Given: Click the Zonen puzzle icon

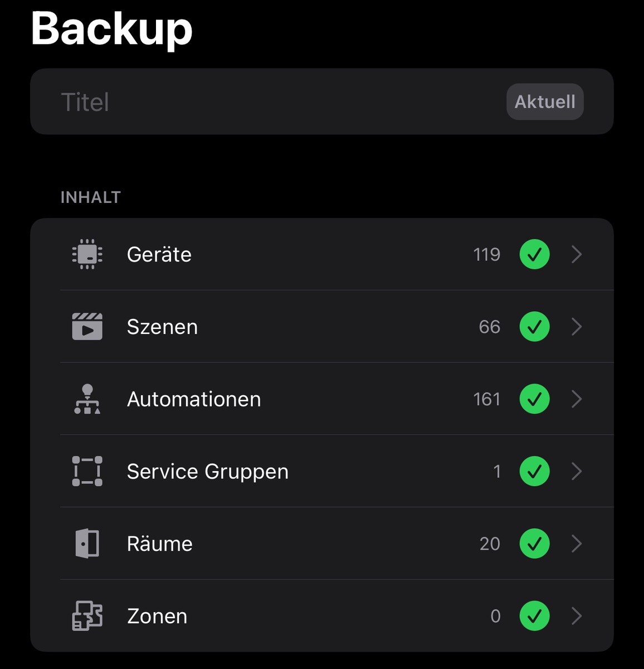Looking at the screenshot, I should pos(87,616).
